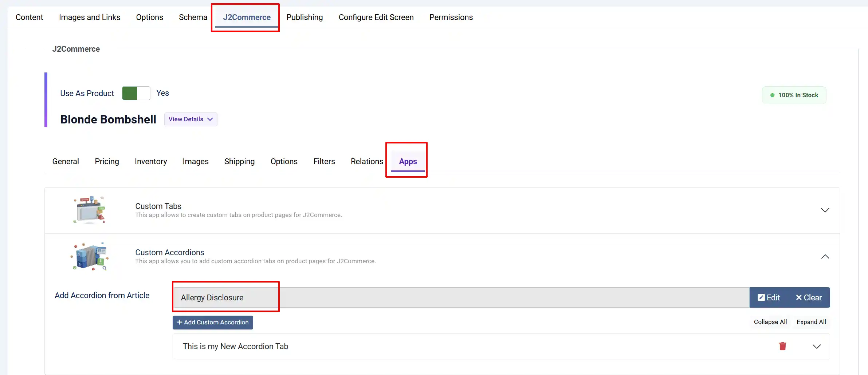Open the View Details dropdown

coord(191,119)
